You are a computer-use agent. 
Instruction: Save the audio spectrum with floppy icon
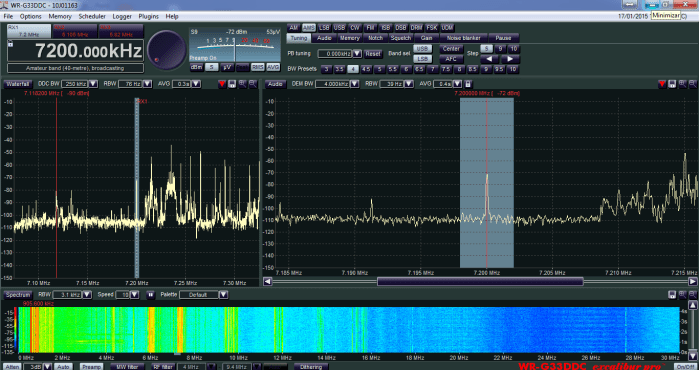pos(672,84)
